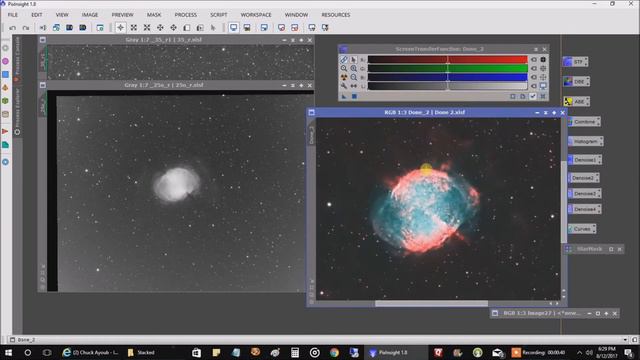The width and height of the screenshot is (640, 360).
Task: Open the SCRIPT menu
Action: (219, 15)
